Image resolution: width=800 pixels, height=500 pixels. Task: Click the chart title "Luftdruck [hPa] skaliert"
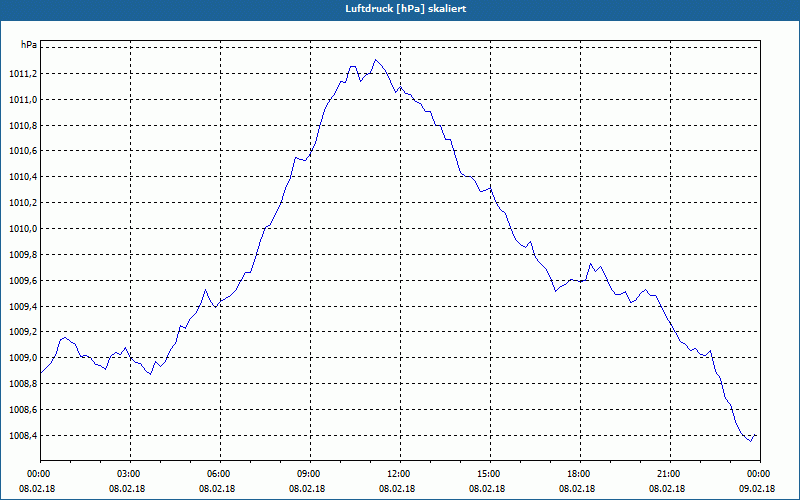tap(406, 9)
